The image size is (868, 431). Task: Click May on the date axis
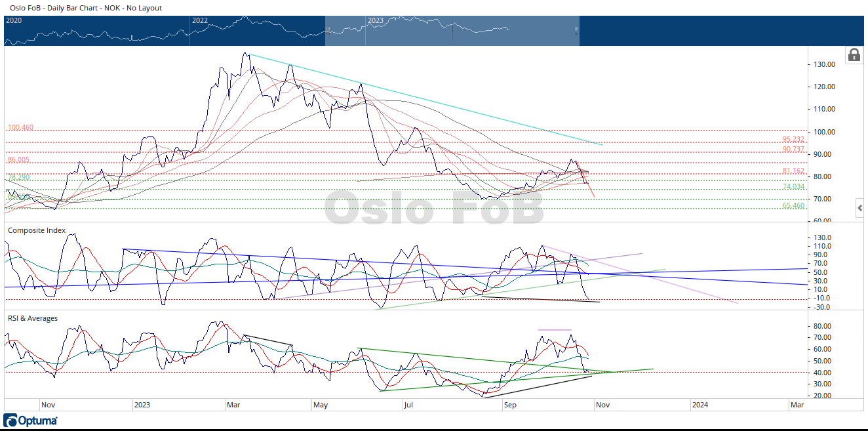pos(321,405)
